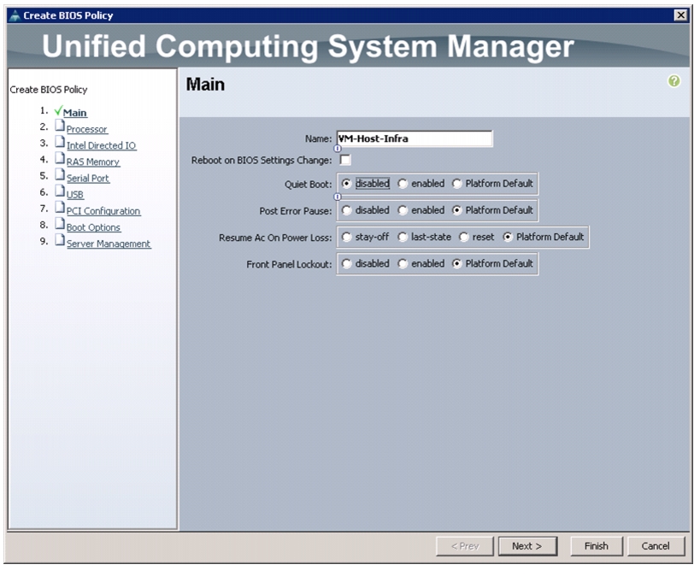
Task: Click the page icon beside Processor step
Action: [x=60, y=126]
